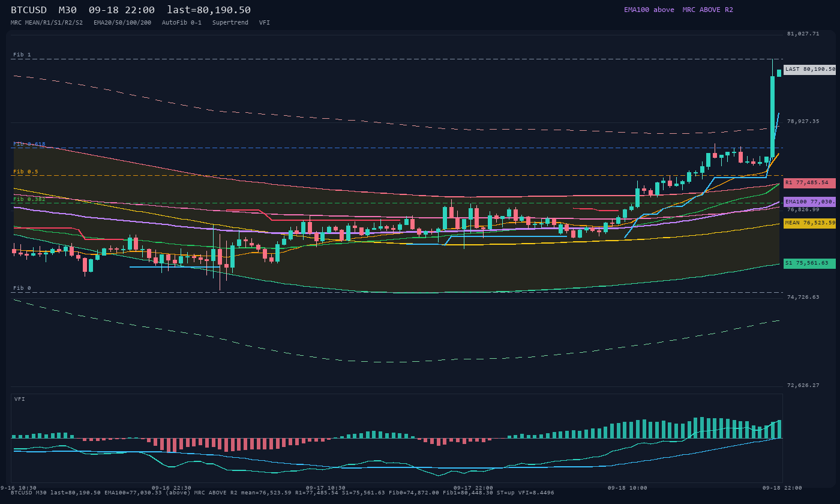Screen dimensions: 840x504
Task: Click the last=80,190.50 readout in the title
Action: (209, 10)
